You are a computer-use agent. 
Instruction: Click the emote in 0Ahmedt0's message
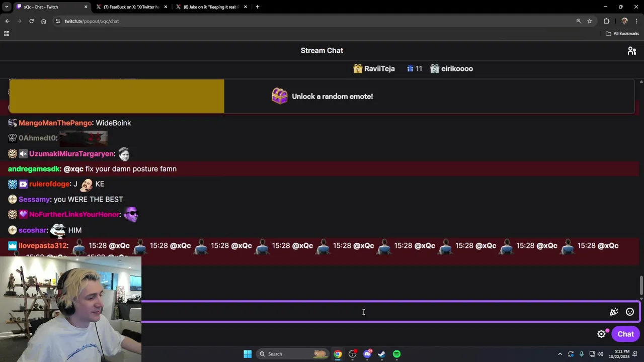tap(84, 138)
